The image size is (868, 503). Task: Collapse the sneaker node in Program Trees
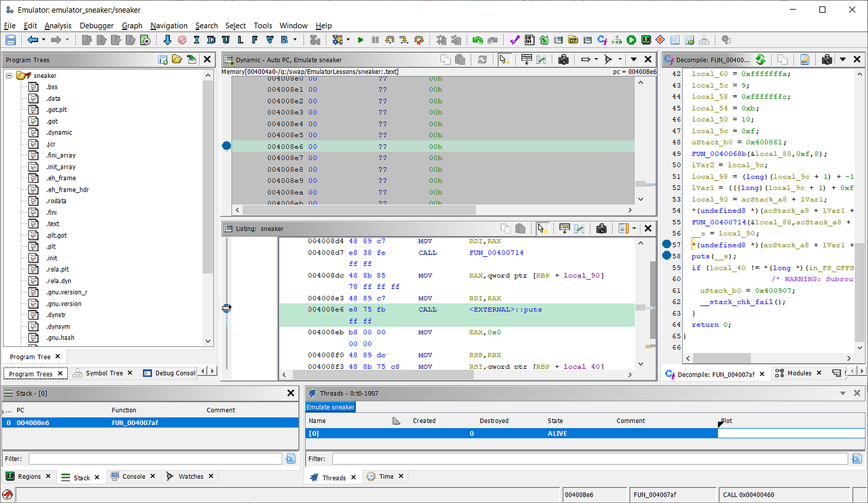(8, 75)
